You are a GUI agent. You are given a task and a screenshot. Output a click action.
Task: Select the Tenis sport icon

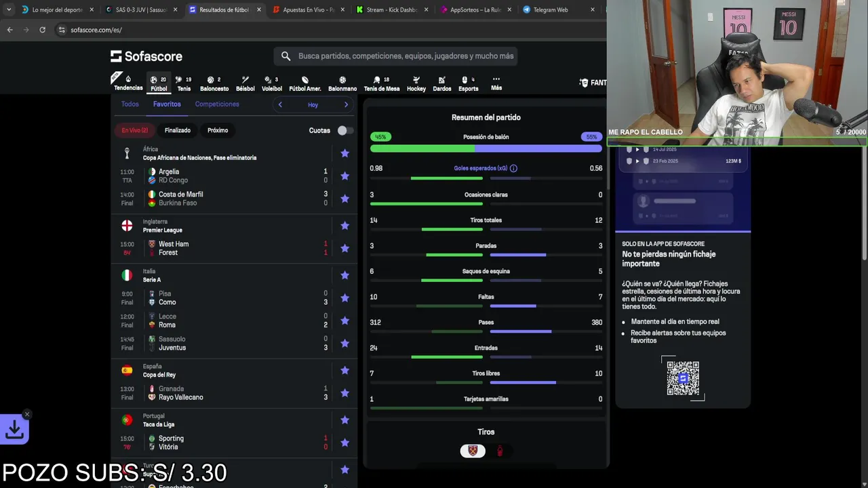(x=184, y=83)
